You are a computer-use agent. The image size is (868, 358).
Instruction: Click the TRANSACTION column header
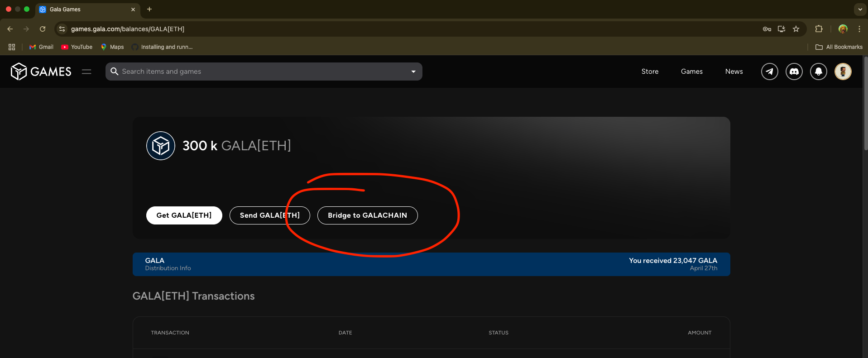click(170, 333)
